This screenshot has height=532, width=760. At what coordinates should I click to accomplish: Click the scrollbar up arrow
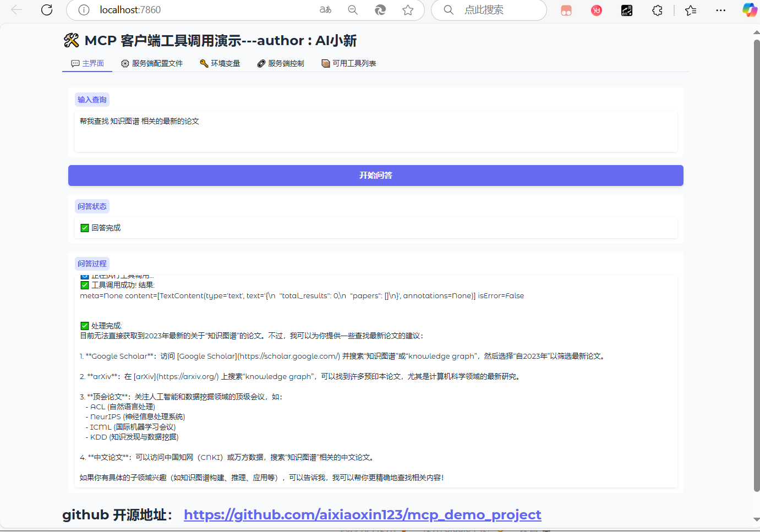[757, 32]
